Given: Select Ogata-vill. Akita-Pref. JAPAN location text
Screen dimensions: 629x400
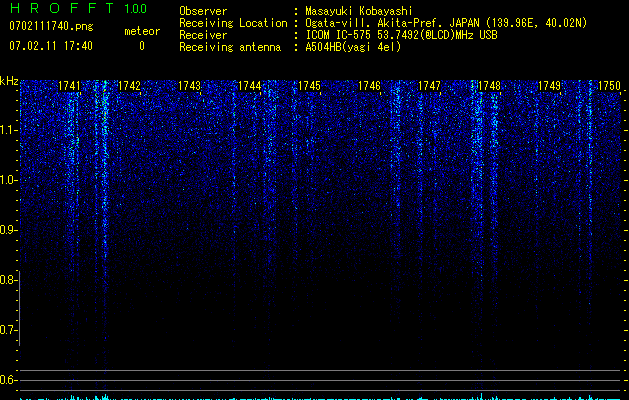Looking at the screenshot, I should (446, 23).
